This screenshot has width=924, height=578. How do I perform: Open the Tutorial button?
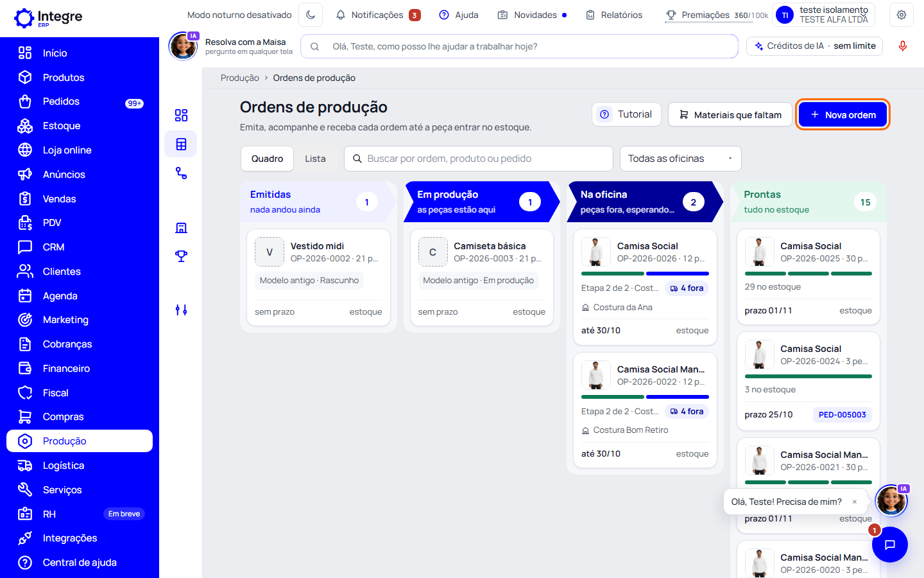(626, 114)
